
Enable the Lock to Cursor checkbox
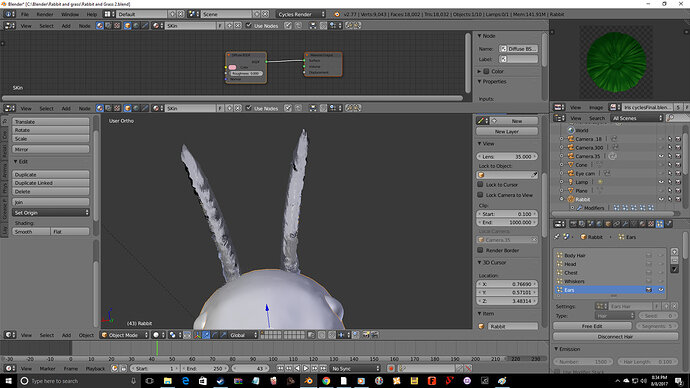click(481, 185)
